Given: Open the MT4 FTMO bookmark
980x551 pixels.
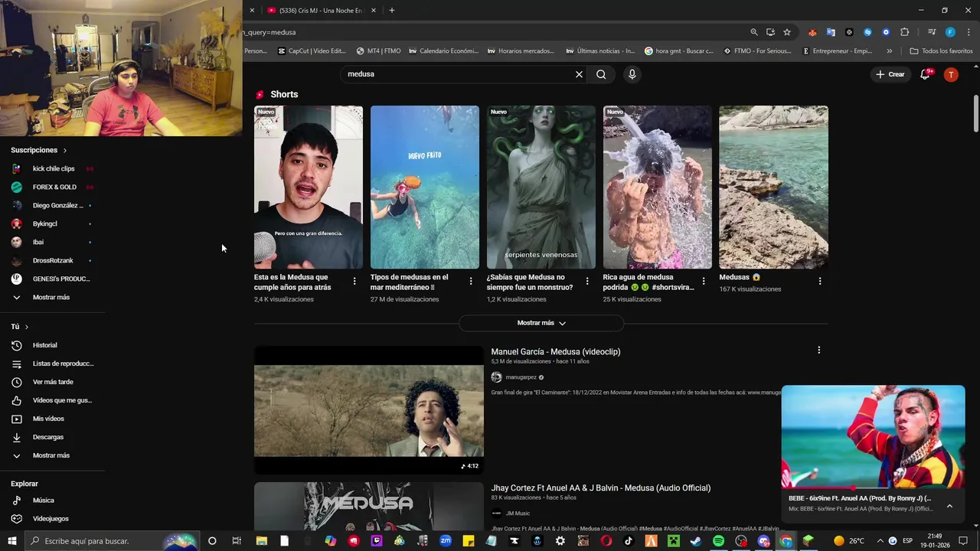Looking at the screenshot, I should (378, 51).
